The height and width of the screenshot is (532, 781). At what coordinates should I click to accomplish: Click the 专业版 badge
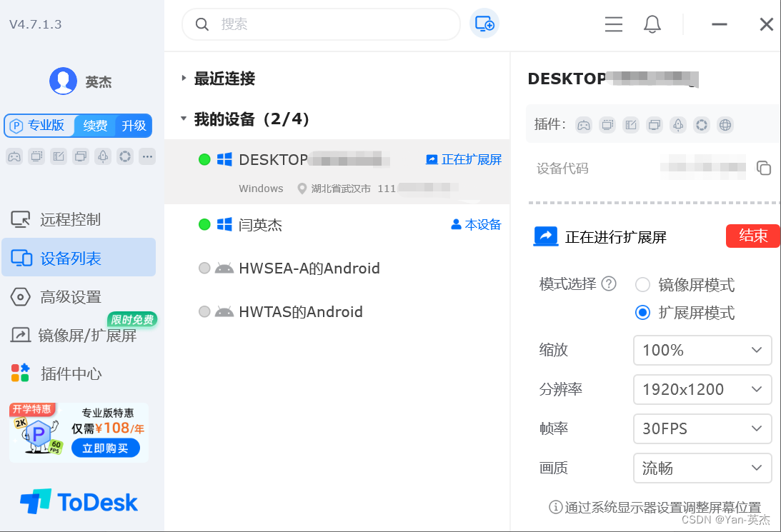[39, 126]
